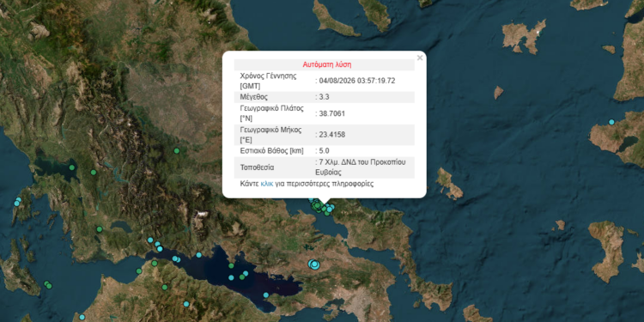The image size is (644, 322).
Task: Click the longitude value 23.4158
Action: coord(331,135)
